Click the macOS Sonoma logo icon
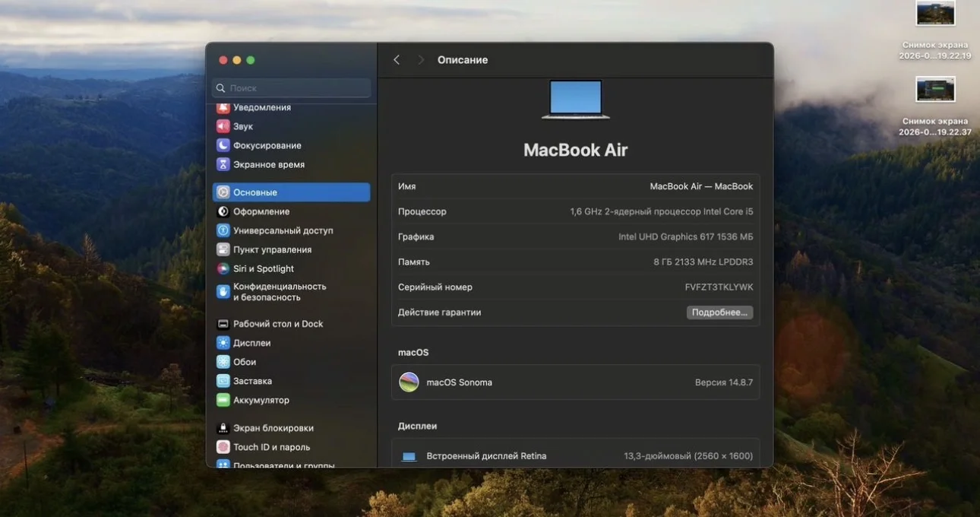The image size is (980, 517). point(409,382)
